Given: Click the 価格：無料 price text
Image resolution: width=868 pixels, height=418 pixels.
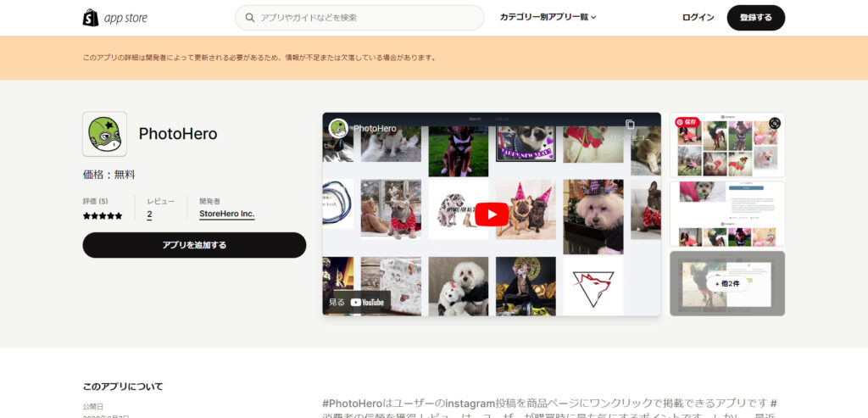Looking at the screenshot, I should (x=109, y=175).
